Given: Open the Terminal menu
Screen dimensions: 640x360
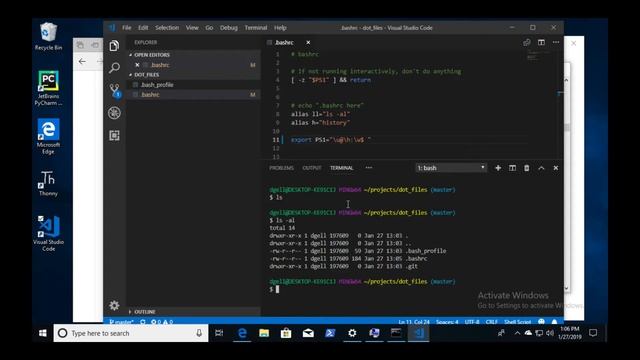Looking at the screenshot, I should 256,28.
